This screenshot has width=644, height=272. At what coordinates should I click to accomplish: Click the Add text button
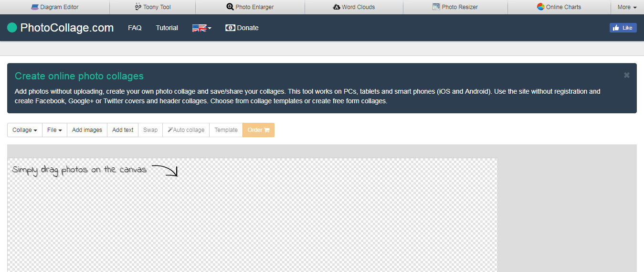tap(123, 130)
